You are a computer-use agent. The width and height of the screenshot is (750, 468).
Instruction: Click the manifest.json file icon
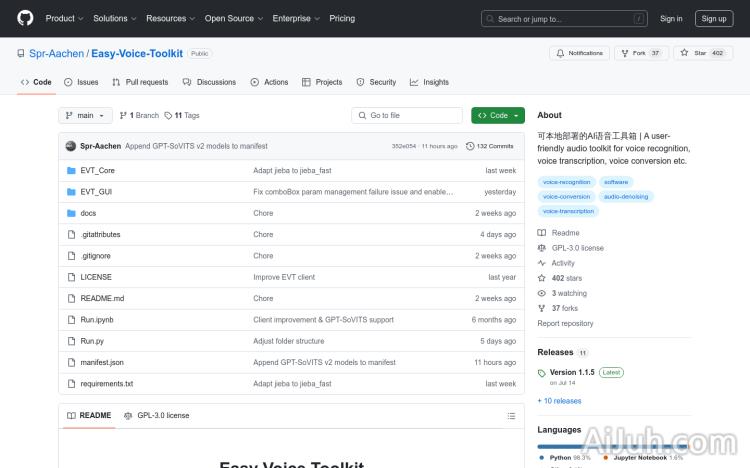(x=71, y=362)
